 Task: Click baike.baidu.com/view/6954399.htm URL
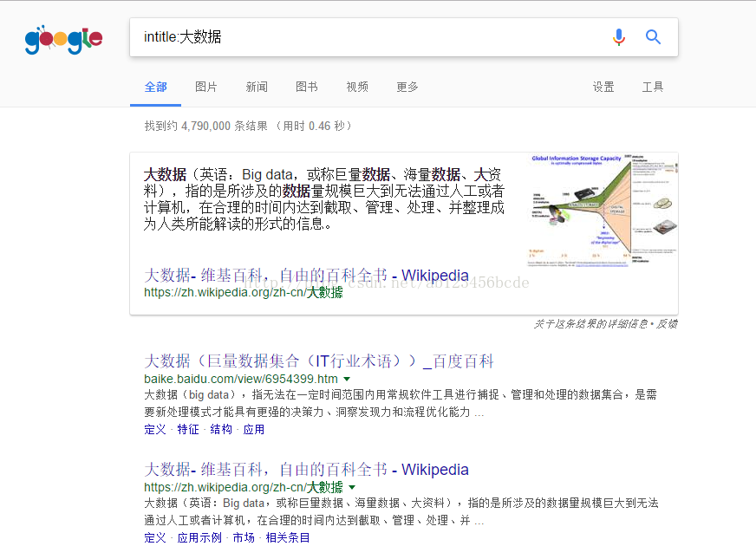tap(241, 379)
